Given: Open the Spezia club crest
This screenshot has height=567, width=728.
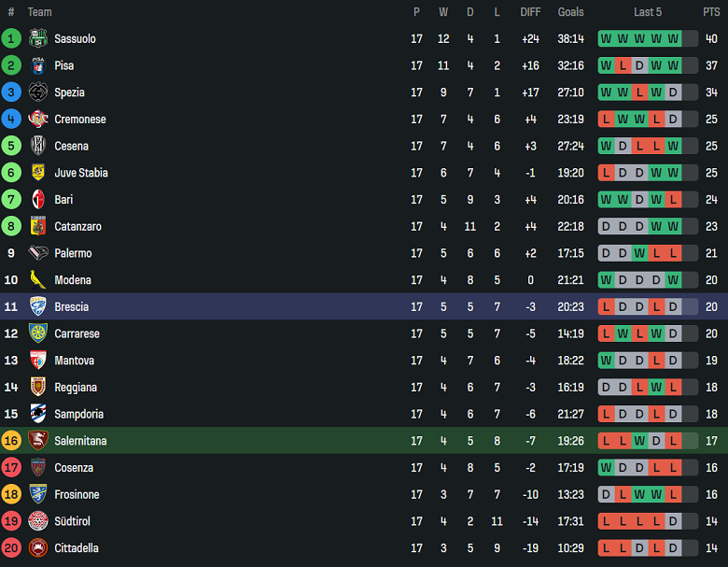Looking at the screenshot, I should click(x=38, y=92).
